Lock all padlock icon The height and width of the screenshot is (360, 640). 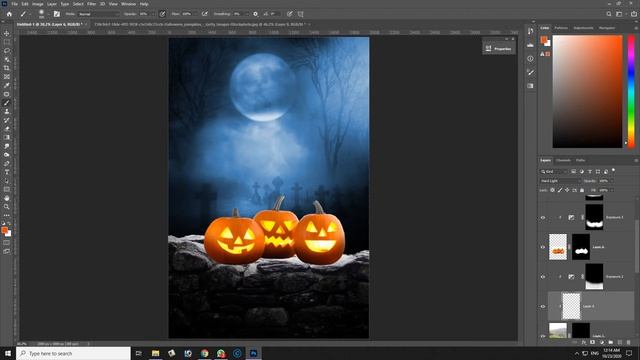click(x=582, y=190)
